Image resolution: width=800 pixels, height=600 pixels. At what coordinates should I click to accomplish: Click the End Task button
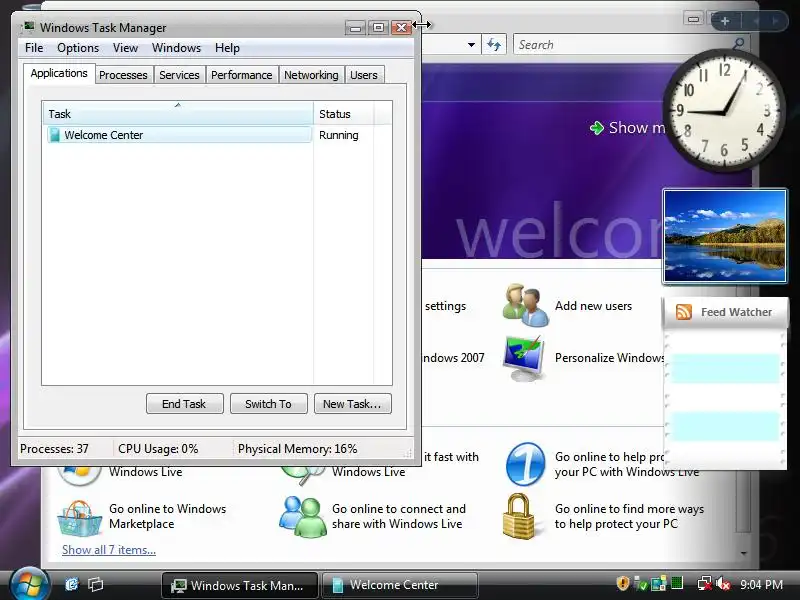[x=184, y=404]
